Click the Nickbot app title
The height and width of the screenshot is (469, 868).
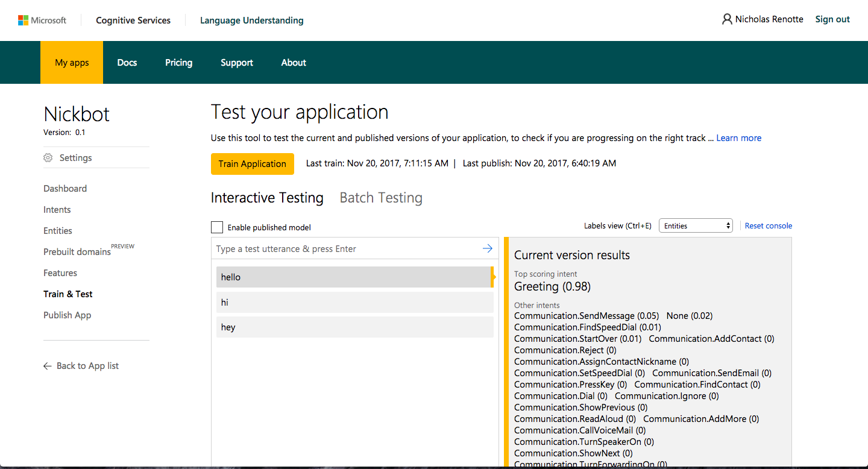click(x=77, y=114)
